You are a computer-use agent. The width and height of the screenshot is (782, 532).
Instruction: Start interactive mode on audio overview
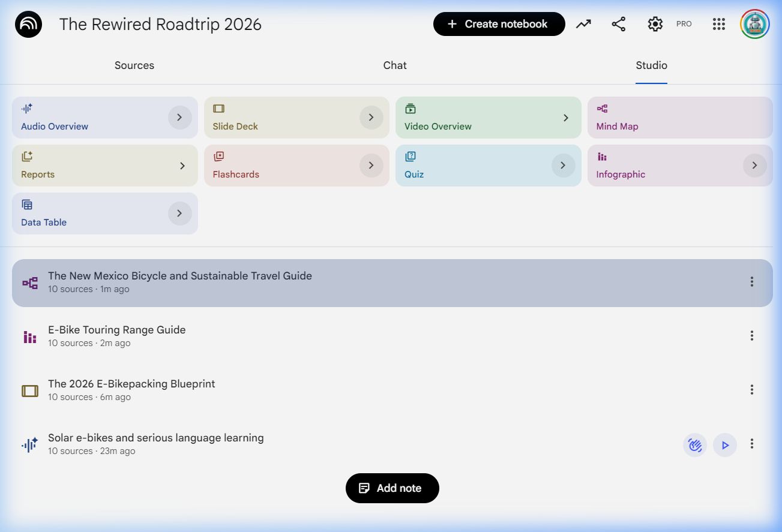[x=694, y=445]
